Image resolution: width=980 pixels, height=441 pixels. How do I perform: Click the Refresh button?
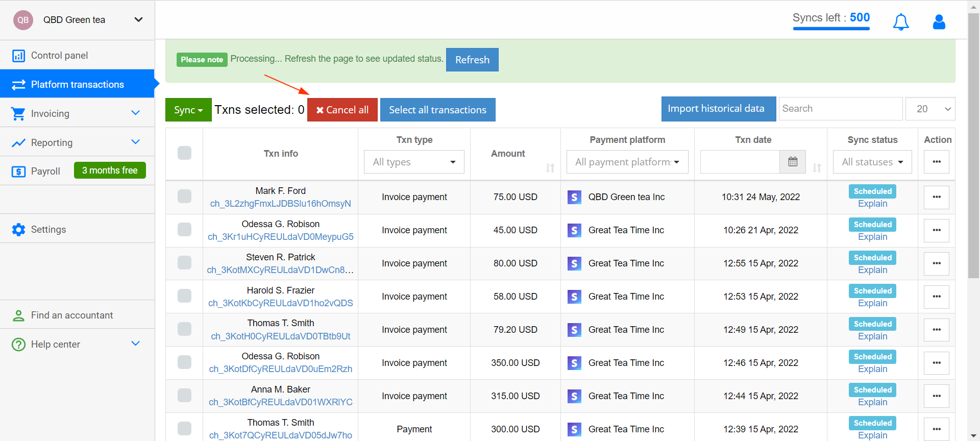[x=472, y=60]
